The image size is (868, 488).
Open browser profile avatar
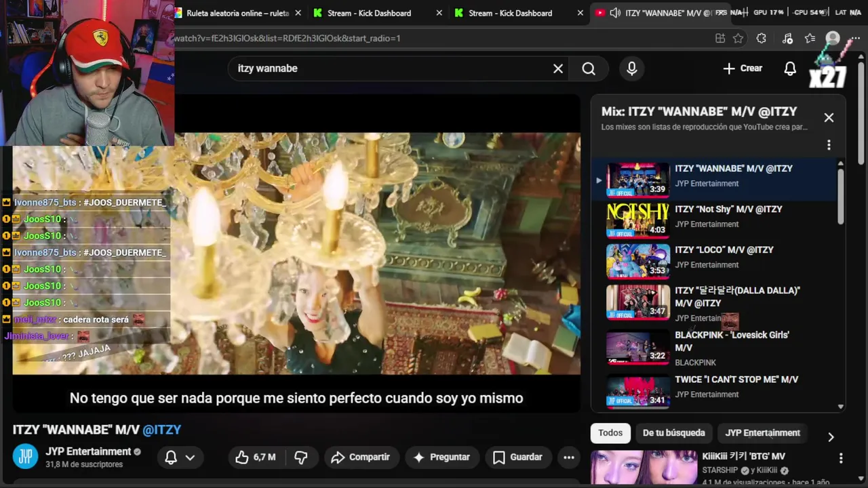[833, 39]
